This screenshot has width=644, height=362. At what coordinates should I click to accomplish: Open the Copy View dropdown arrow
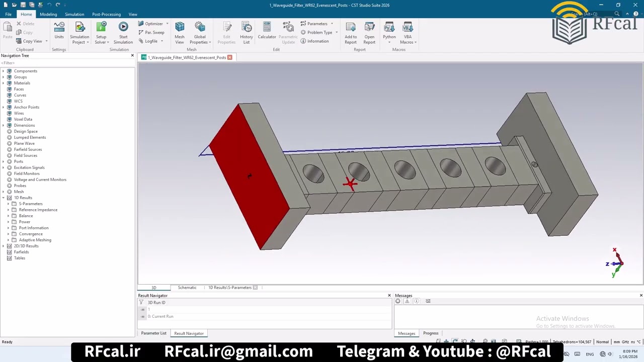tap(46, 41)
